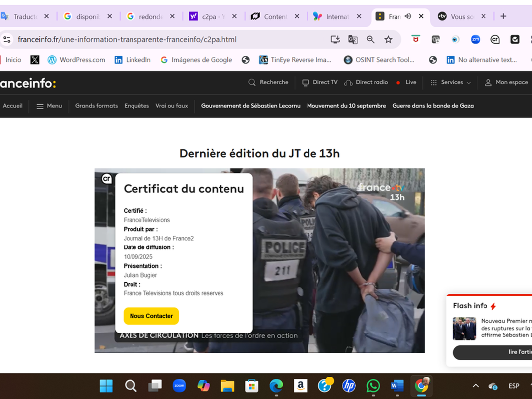Open taskbar Search
The width and height of the screenshot is (532, 399).
pos(131,386)
